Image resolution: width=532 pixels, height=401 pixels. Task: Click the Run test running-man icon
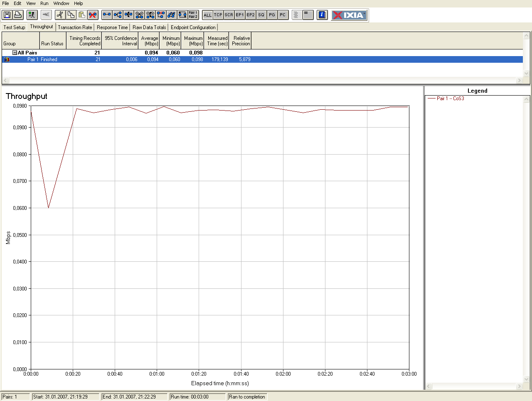coord(32,15)
